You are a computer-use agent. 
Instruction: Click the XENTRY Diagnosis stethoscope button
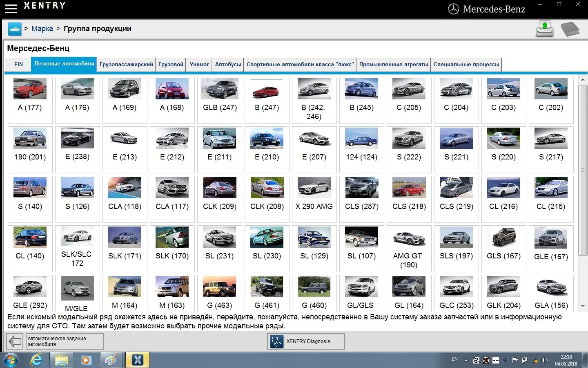[306, 341]
